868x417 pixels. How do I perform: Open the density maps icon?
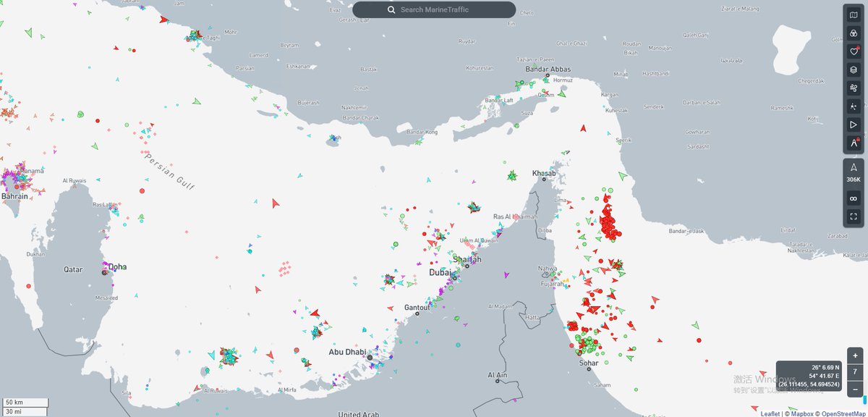coord(854,106)
